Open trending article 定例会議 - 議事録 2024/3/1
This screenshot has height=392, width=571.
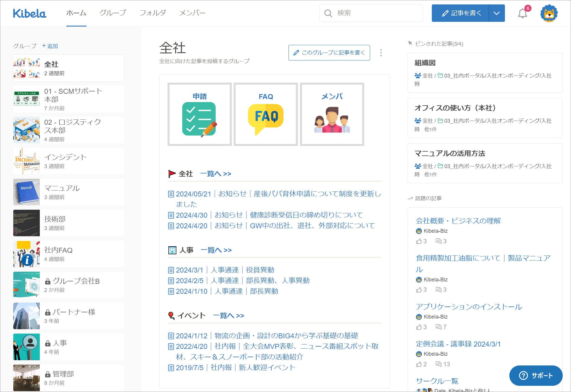click(458, 344)
